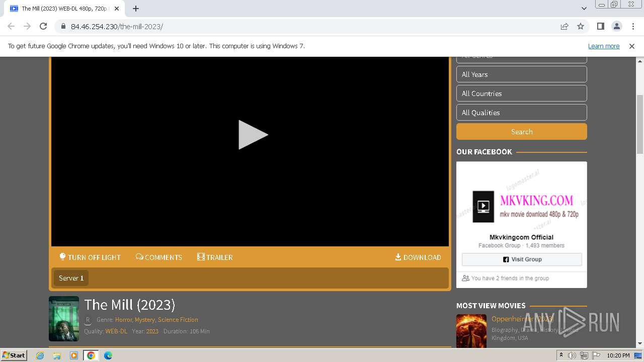The height and width of the screenshot is (362, 644).
Task: Click the scrollbar down arrow
Action: [x=640, y=343]
